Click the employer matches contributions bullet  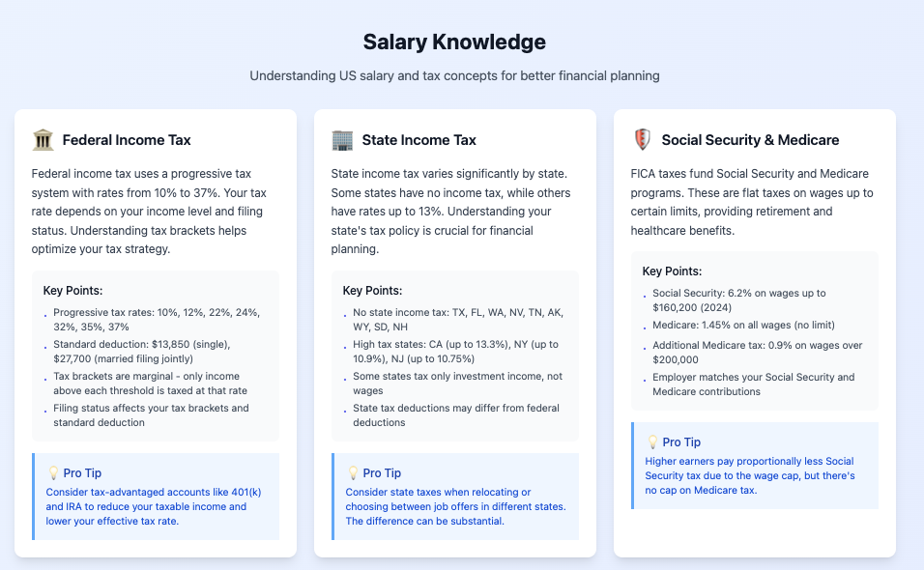click(754, 385)
